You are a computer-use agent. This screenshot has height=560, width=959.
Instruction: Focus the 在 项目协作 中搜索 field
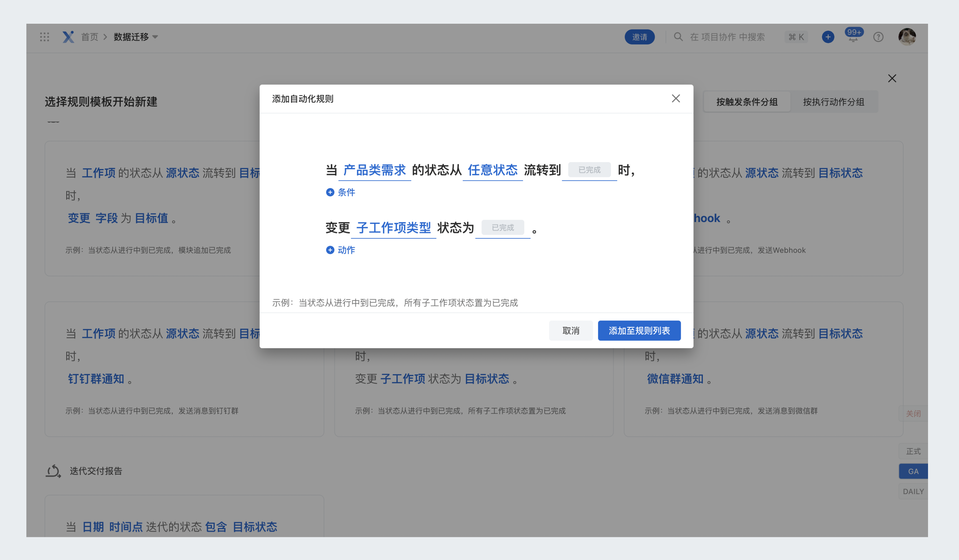pyautogui.click(x=727, y=37)
